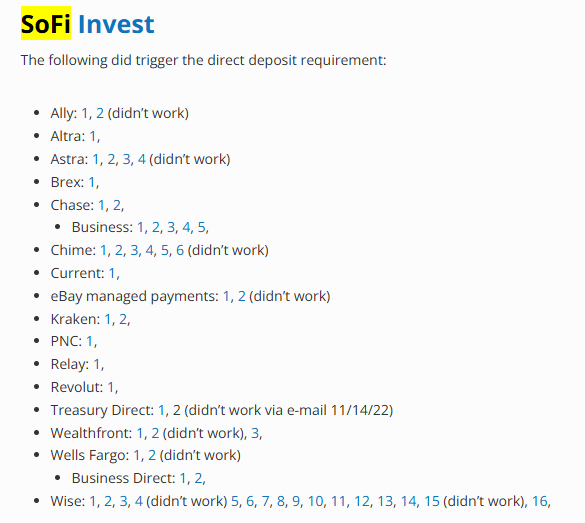Open Astra data point link 4
This screenshot has width=585, height=523.
coord(141,159)
